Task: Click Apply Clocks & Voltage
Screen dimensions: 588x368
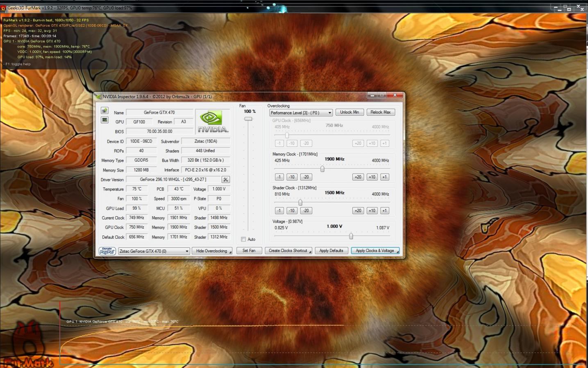Action: (375, 251)
